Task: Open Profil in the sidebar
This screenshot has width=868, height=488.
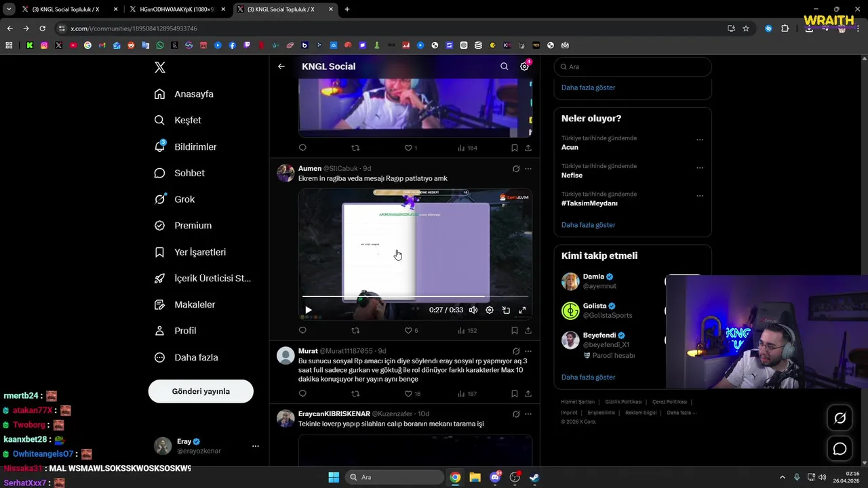Action: tap(175, 331)
